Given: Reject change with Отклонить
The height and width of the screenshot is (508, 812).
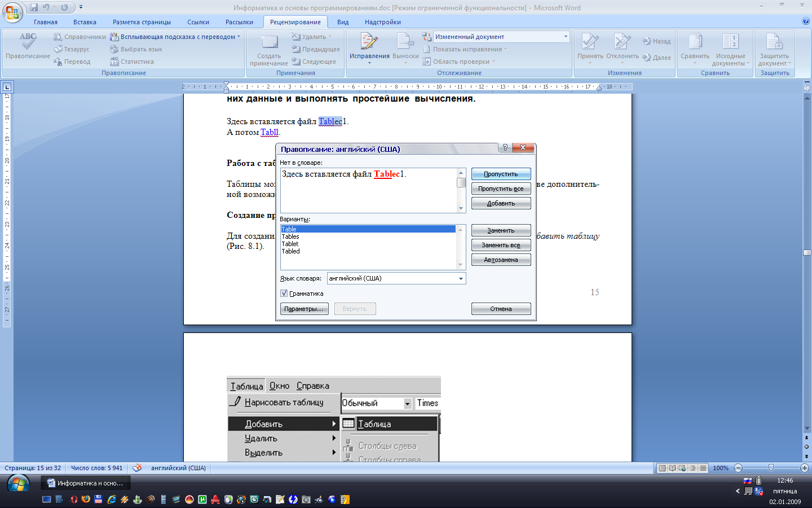Looking at the screenshot, I should point(623,49).
